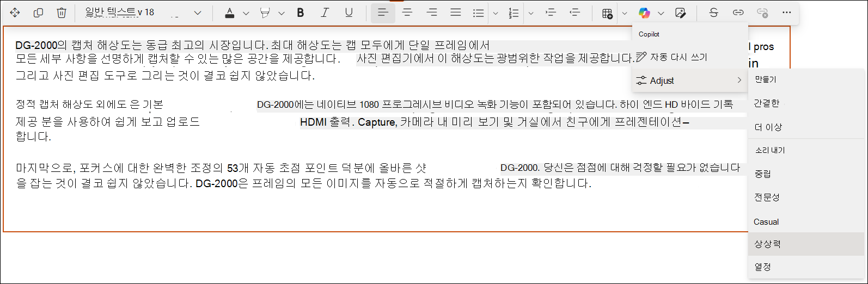Viewport: 868px width, 284px height.
Task: Select 열정 tone option
Action: tap(806, 267)
